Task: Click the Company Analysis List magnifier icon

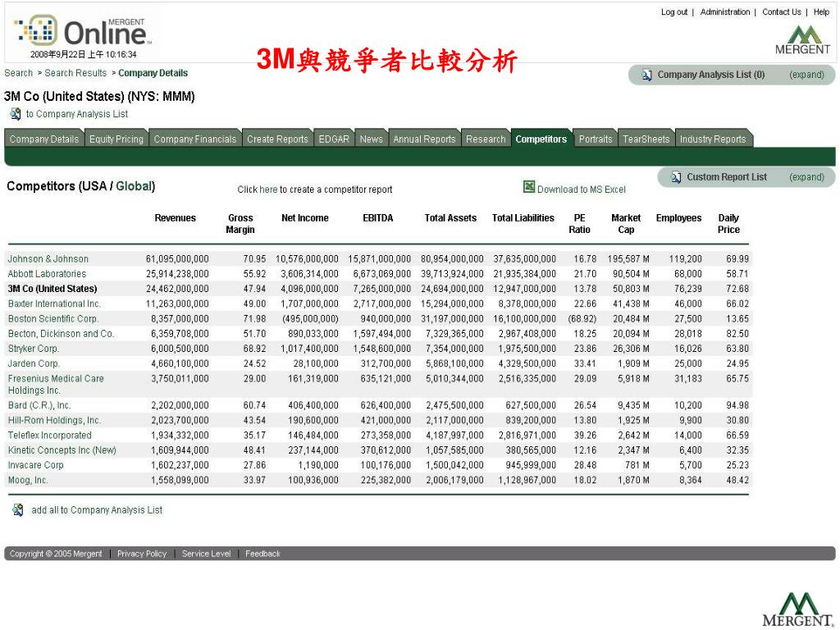Action: pyautogui.click(x=647, y=75)
